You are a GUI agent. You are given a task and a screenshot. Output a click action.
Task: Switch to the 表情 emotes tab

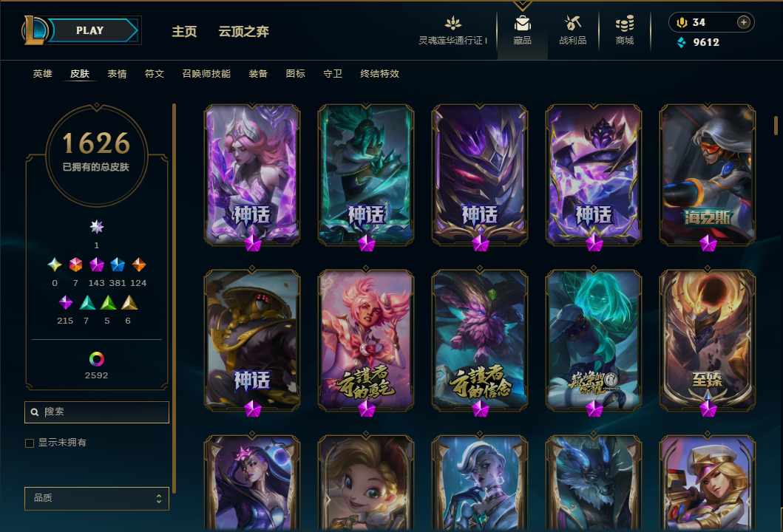tap(117, 74)
